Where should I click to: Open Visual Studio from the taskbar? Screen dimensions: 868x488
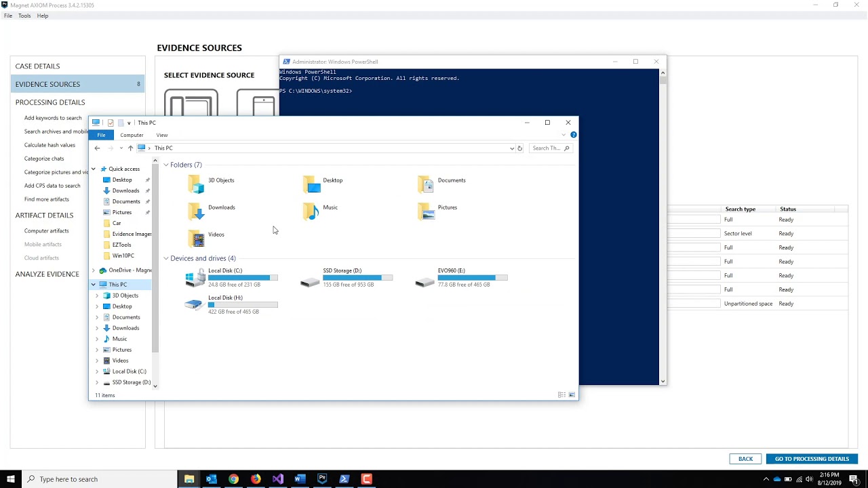pos(278,479)
